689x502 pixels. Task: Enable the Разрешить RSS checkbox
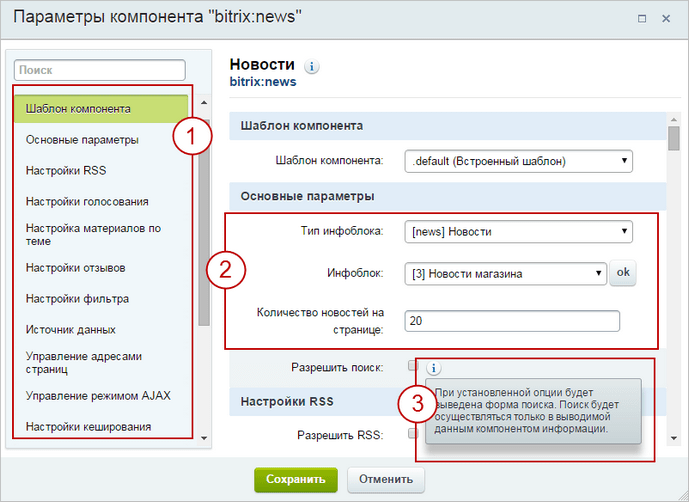coord(413,433)
